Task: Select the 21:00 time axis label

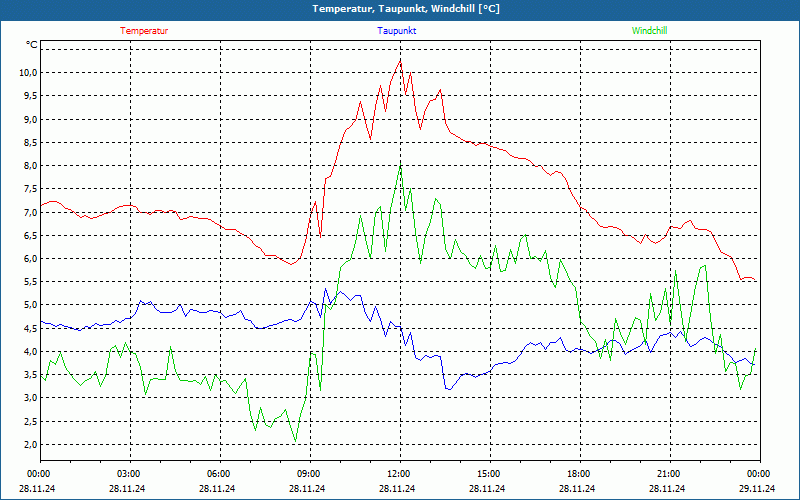Action: pos(668,474)
